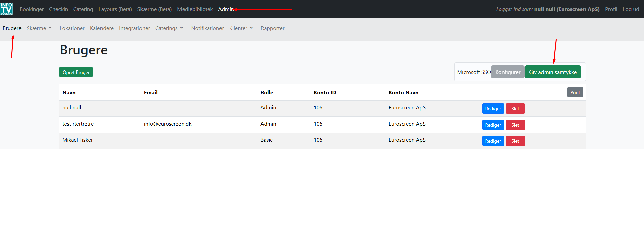
Task: Open Skærme (Beta) in top bar
Action: (155, 9)
